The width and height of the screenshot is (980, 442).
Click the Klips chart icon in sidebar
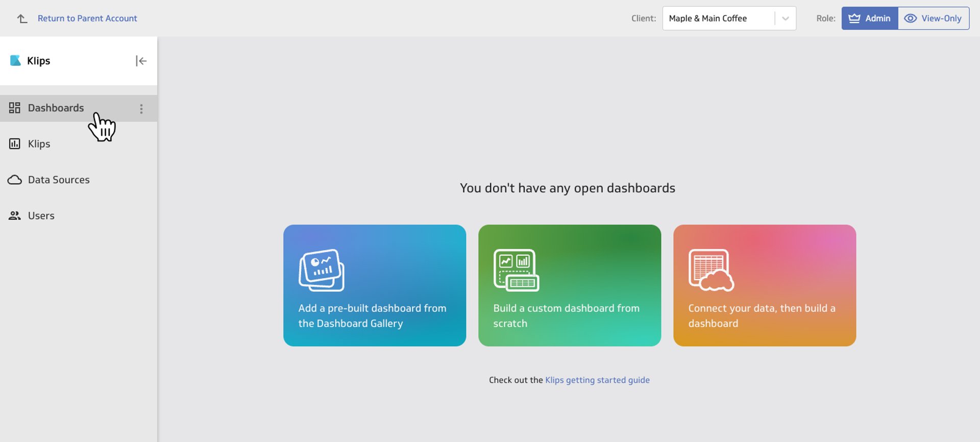15,144
